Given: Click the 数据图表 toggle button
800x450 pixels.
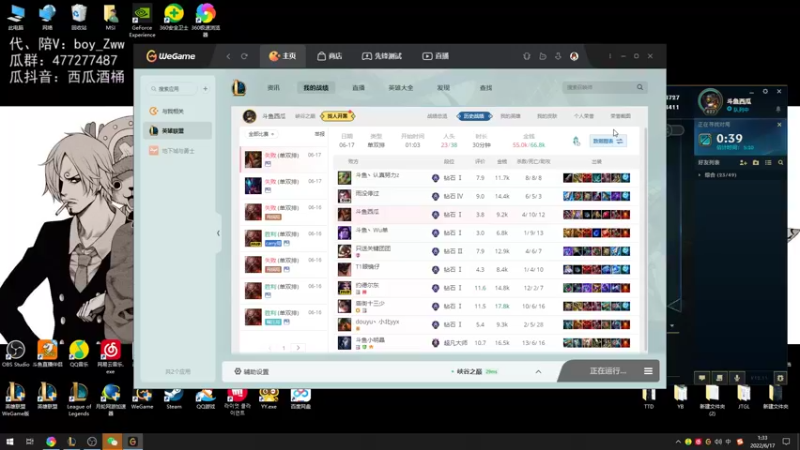Looking at the screenshot, I should 608,141.
